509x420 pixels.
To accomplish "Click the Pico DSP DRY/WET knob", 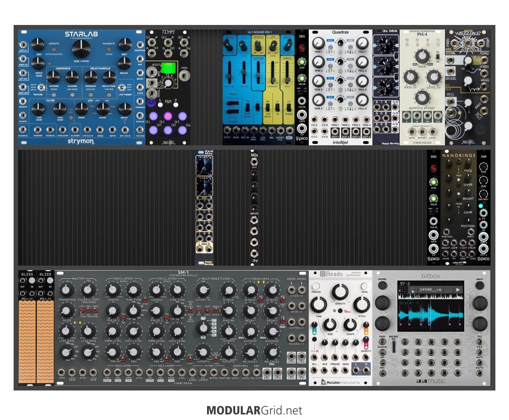I will point(484,194).
